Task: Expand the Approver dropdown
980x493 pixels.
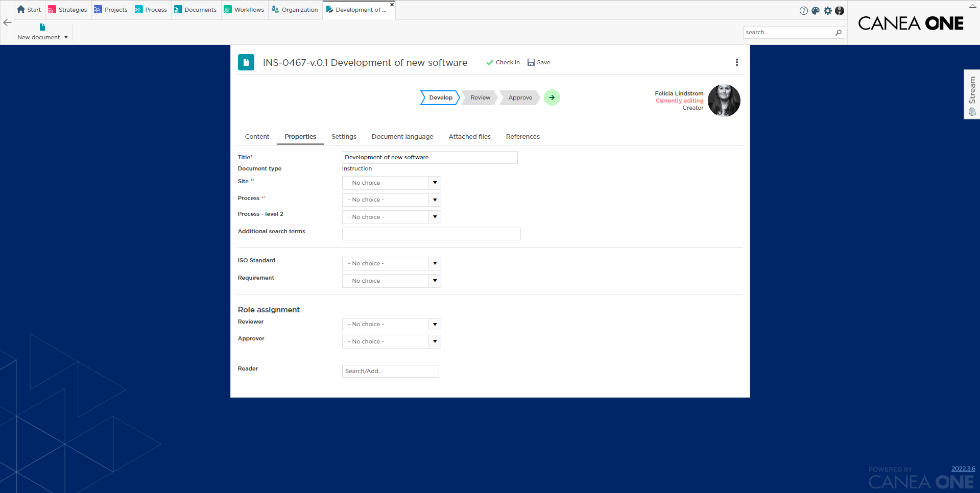Action: pos(435,341)
